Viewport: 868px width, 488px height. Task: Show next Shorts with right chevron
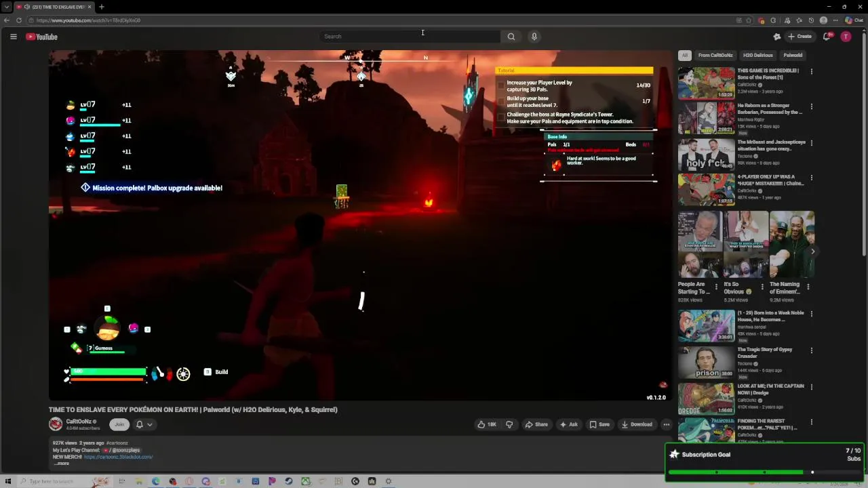[x=812, y=251]
